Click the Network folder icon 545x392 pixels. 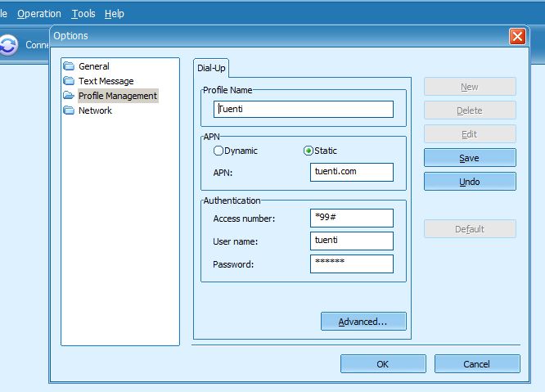69,110
